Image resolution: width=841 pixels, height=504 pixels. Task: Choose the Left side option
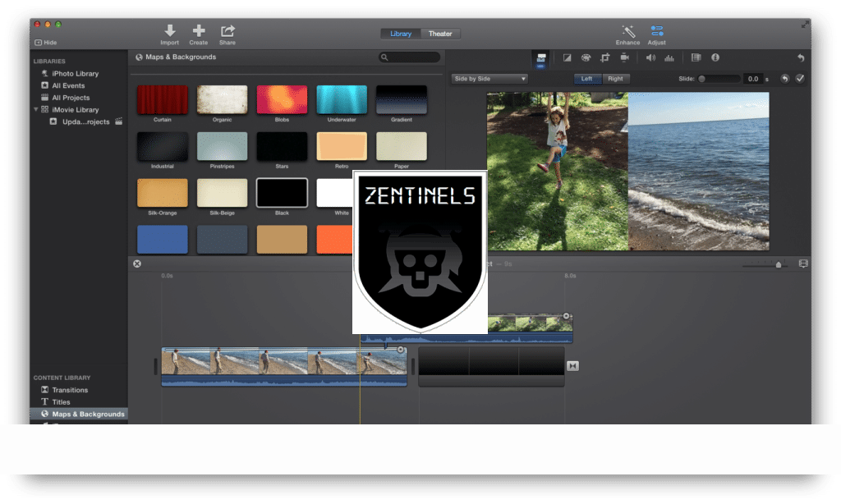coord(586,79)
